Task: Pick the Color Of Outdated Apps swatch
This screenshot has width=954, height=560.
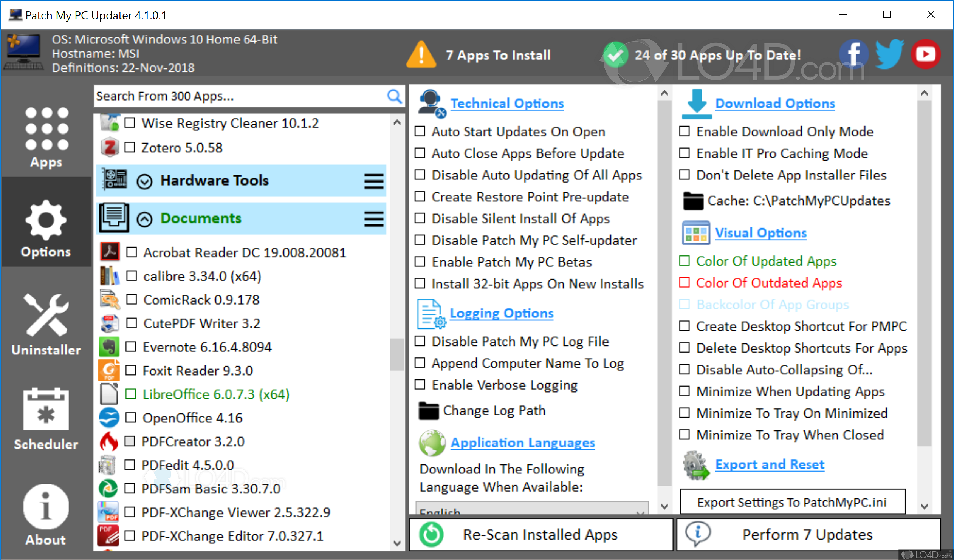Action: [684, 283]
